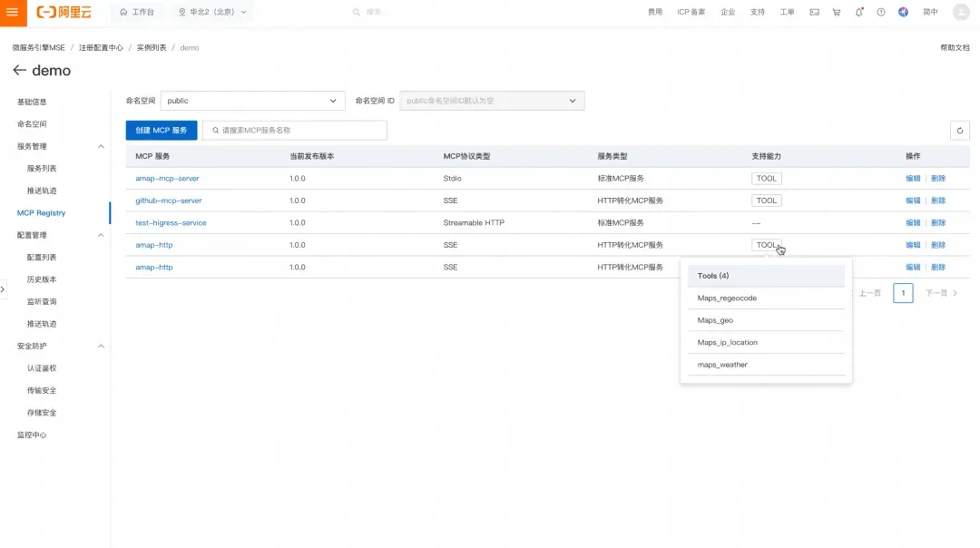The width and height of the screenshot is (980, 548).
Task: Open the 命名空间 public dropdown
Action: 252,101
